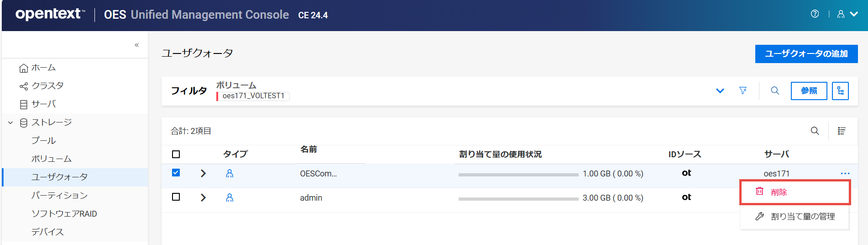Click the help question mark icon
The width and height of the screenshot is (868, 245).
click(815, 14)
